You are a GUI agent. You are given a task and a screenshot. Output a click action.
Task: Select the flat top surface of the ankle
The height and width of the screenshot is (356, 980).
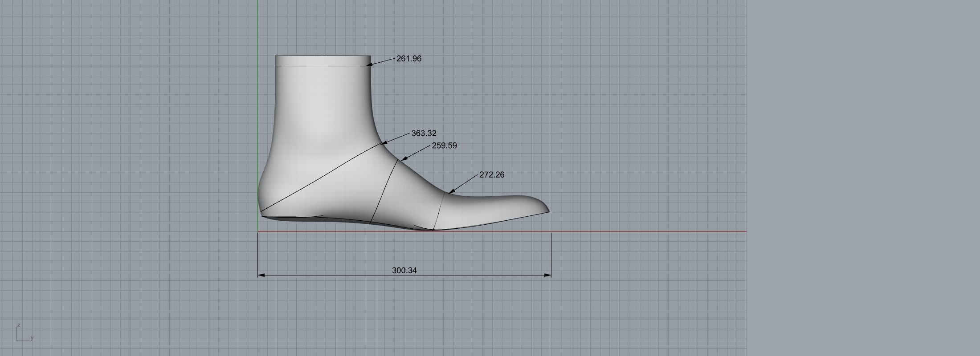click(x=323, y=56)
